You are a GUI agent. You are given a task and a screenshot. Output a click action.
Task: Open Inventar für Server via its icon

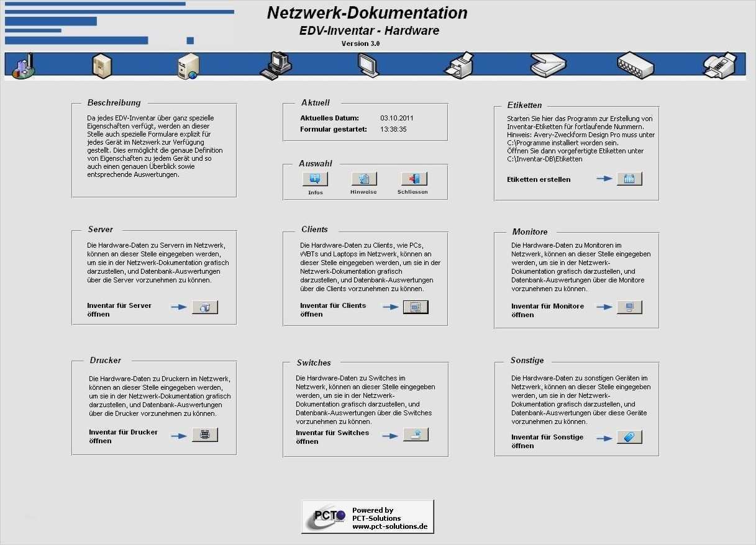click(x=205, y=307)
